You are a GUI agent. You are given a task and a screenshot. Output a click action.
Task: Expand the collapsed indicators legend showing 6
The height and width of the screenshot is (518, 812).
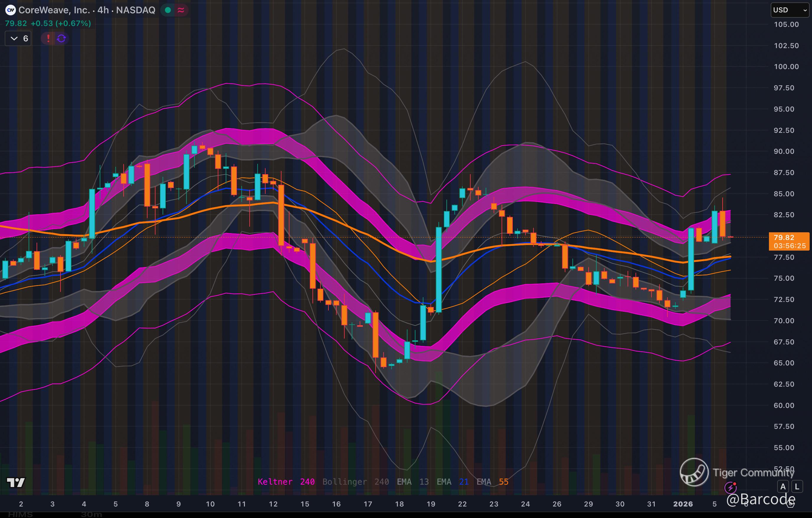point(18,38)
